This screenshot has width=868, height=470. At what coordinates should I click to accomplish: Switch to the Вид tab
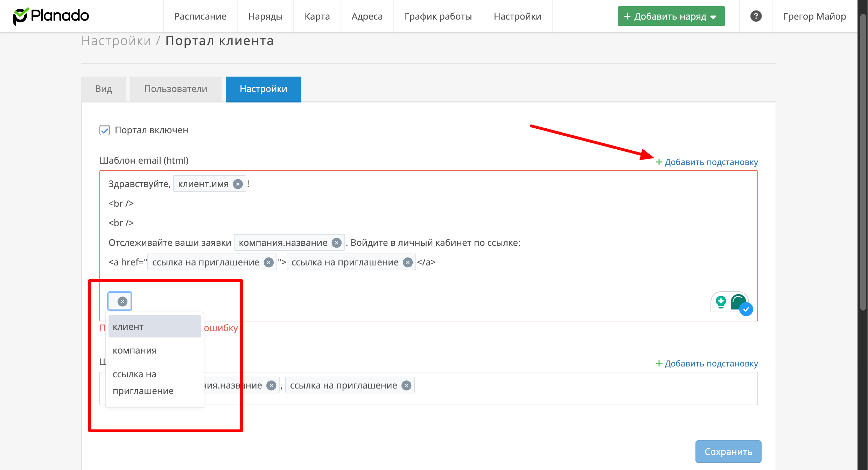click(104, 89)
